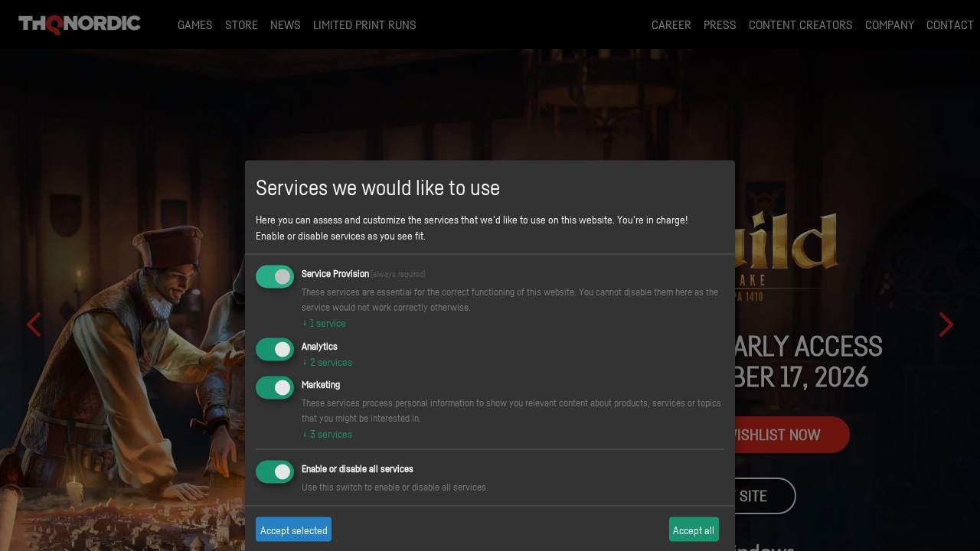
Task: Click the Accept selected button
Action: point(293,530)
